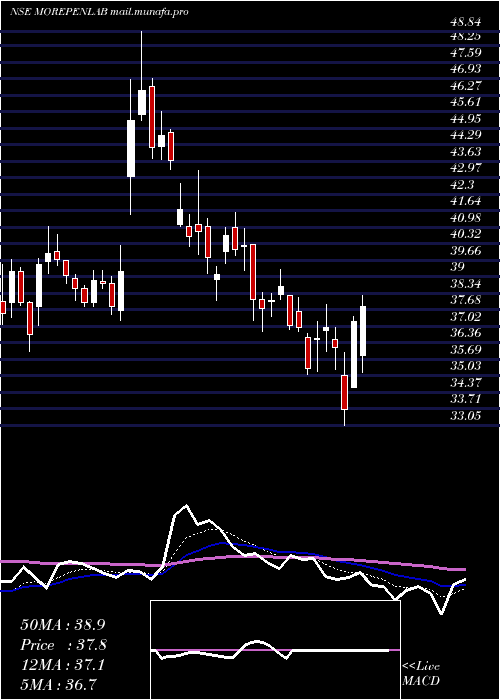The image size is (500, 700).
Task: Click the 46.27 price level label
Action: (465, 85)
